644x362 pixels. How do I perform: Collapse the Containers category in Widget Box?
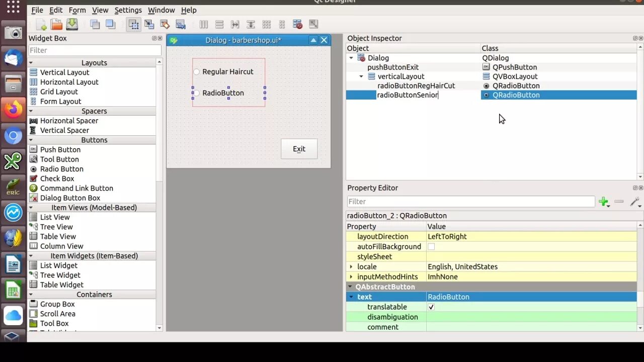point(31,295)
